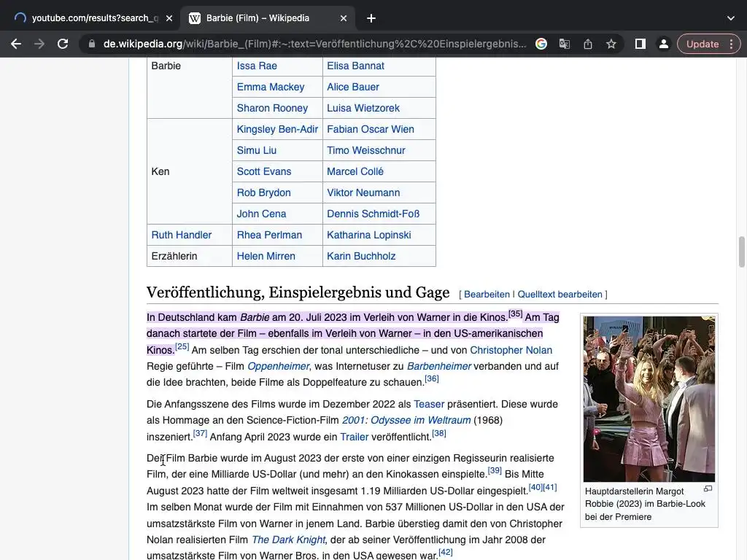Open the 2001: Odyssee im Weltraum link
Viewport: 747px width, 560px height.
tap(406, 420)
